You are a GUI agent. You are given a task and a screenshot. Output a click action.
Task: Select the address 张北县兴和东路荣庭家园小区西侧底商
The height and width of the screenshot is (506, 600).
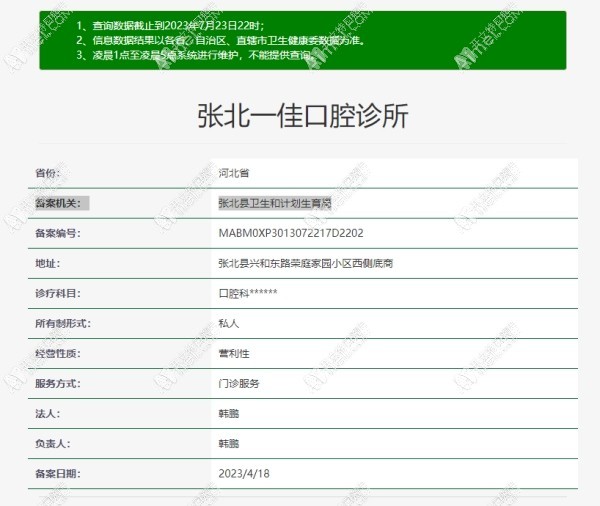[306, 263]
